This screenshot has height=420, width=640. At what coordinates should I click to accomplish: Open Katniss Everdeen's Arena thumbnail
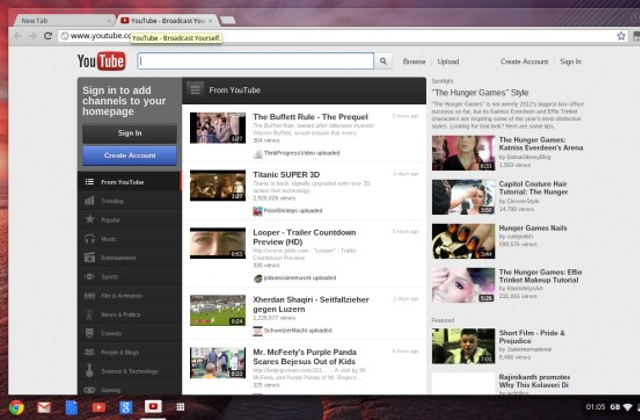pos(463,153)
